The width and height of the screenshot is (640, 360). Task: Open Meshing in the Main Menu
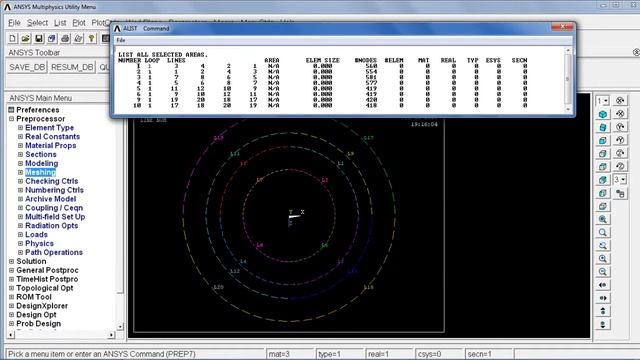[x=40, y=172]
